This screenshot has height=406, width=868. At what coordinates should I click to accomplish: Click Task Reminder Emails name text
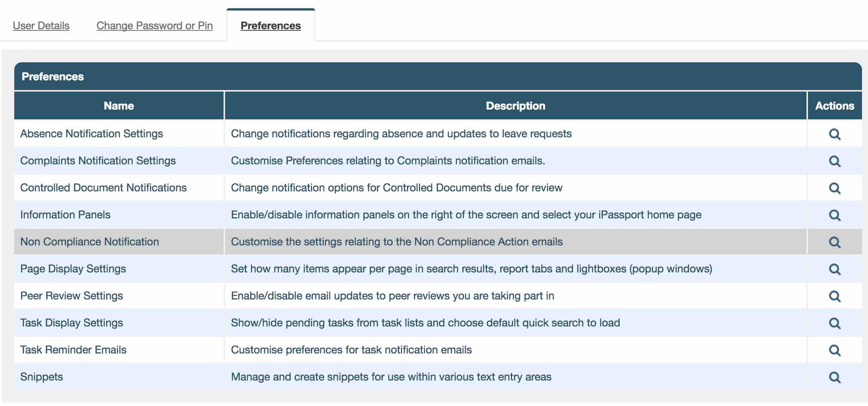tap(73, 350)
